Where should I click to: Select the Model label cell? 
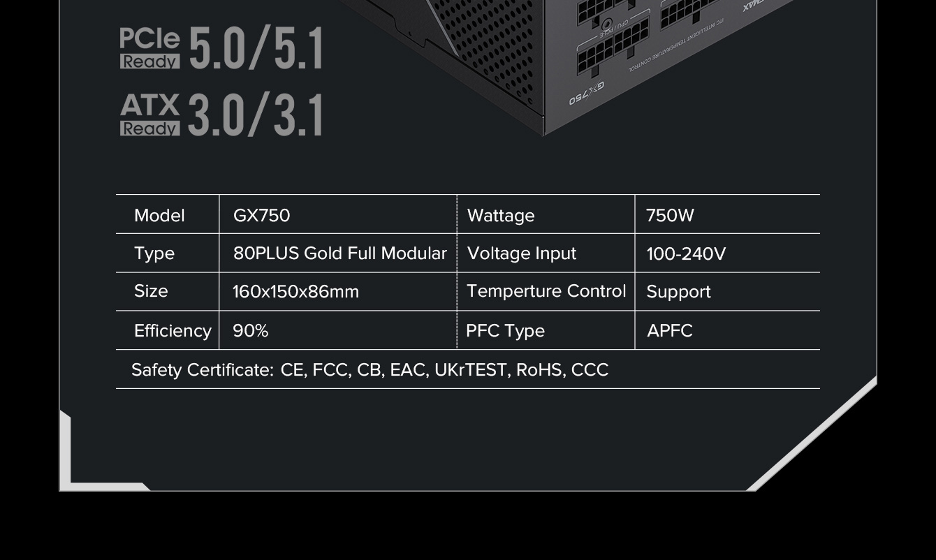[x=159, y=216]
